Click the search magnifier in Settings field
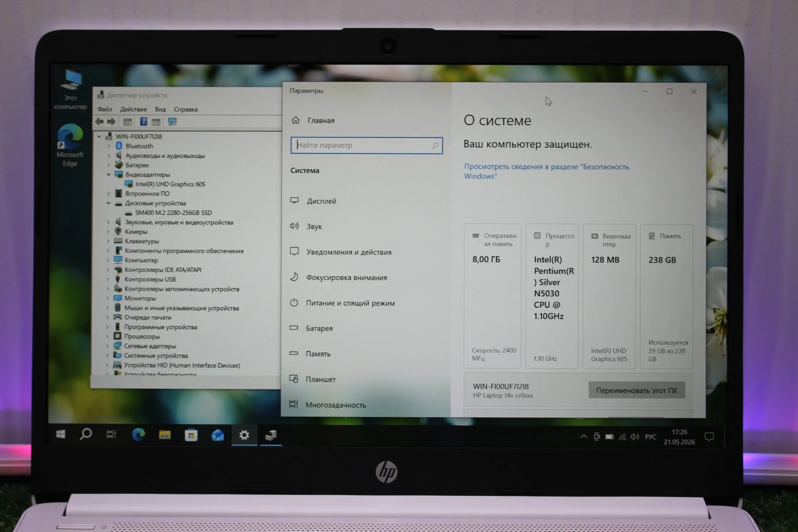Image resolution: width=798 pixels, height=532 pixels. tap(435, 145)
